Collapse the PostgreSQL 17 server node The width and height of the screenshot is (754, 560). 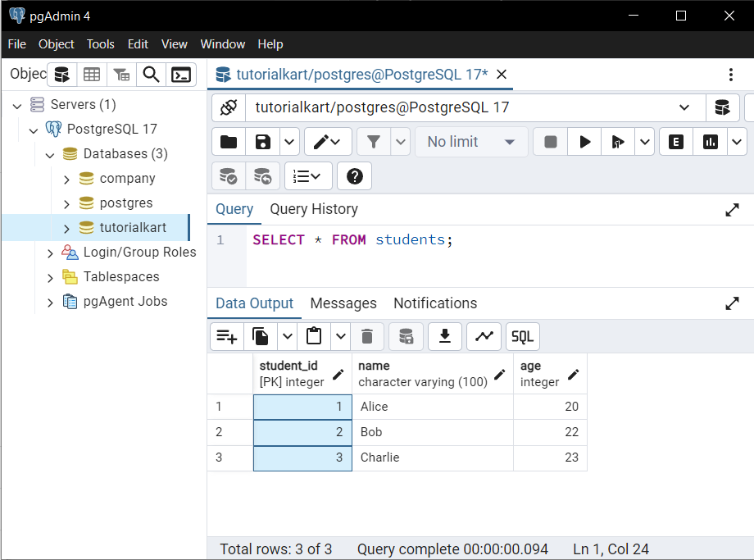pos(34,130)
